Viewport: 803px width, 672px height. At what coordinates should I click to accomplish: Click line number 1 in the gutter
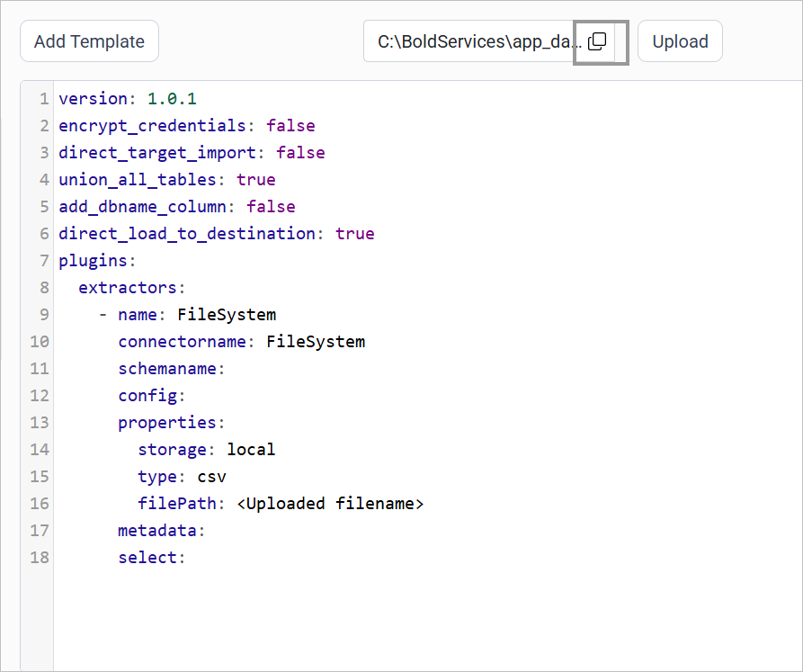43,98
